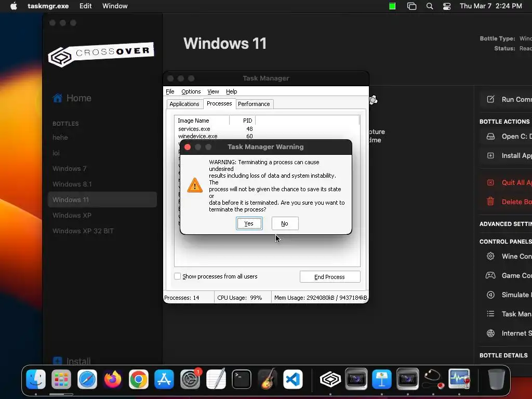The width and height of the screenshot is (532, 399).
Task: Click the Quit All Applications red icon
Action: pos(490,182)
